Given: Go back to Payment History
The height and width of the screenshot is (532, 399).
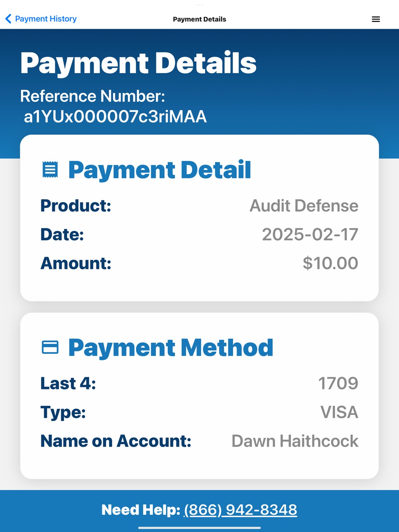Looking at the screenshot, I should coord(41,19).
